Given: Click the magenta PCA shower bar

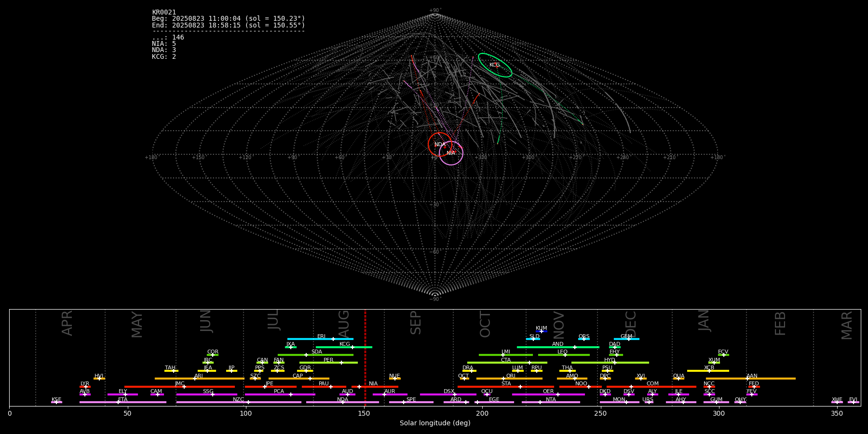Looking at the screenshot, I should pos(280,394).
